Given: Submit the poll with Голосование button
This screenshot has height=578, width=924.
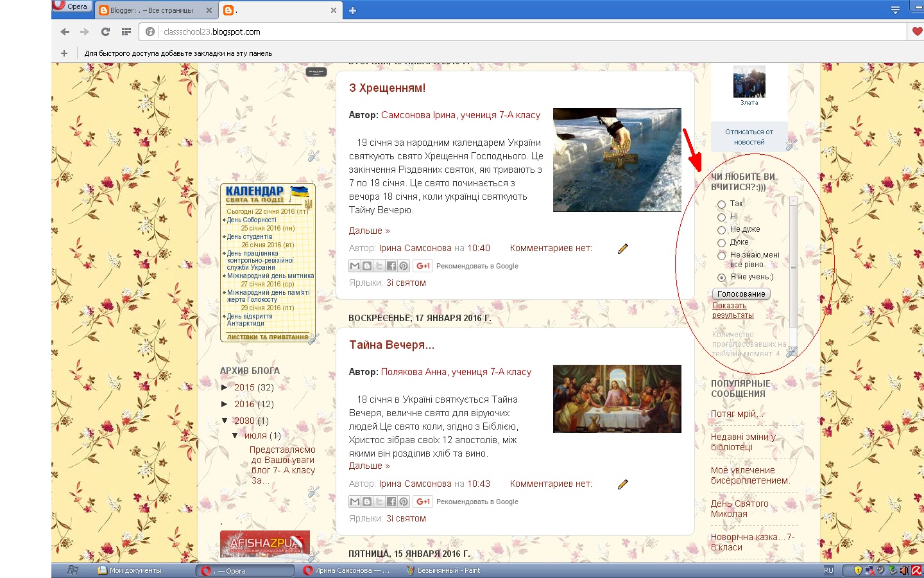Looking at the screenshot, I should pos(741,293).
